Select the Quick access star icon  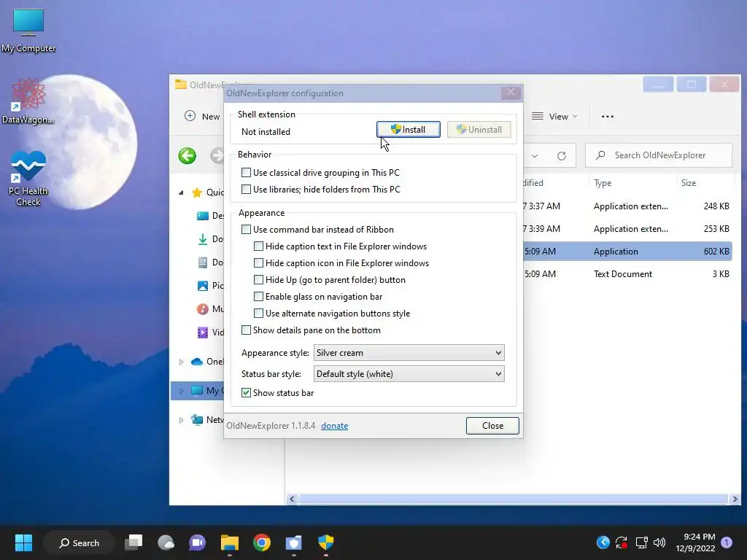point(197,192)
